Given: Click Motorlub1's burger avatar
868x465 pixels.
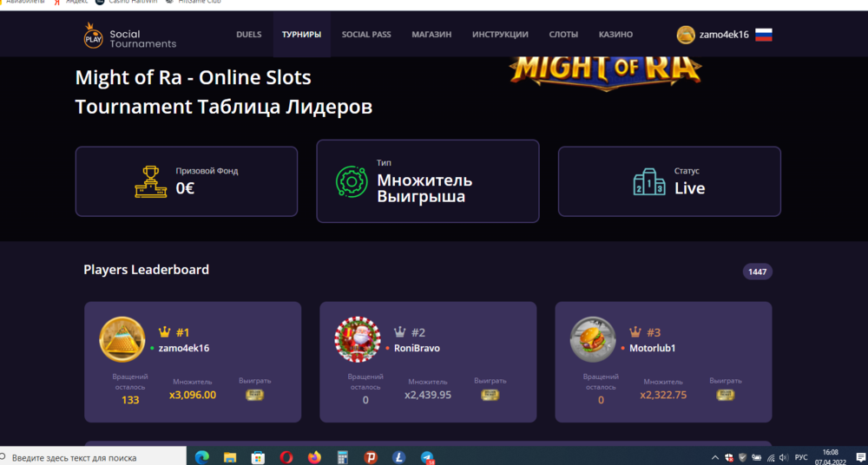Looking at the screenshot, I should click(593, 339).
